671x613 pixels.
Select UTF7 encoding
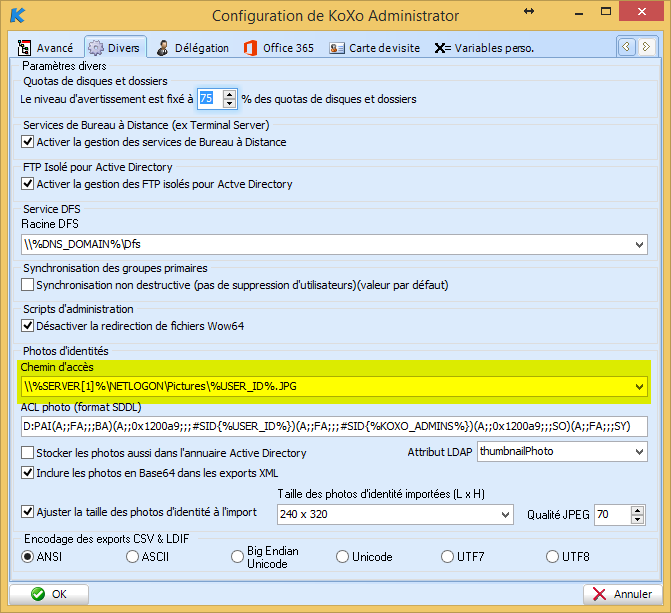tap(447, 556)
